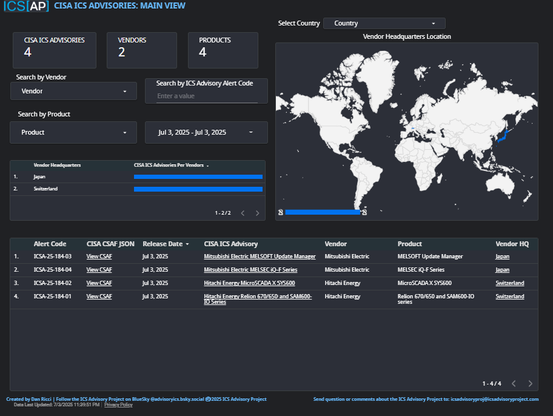Click the Vendor column header
The height and width of the screenshot is (416, 553).
pos(335,244)
